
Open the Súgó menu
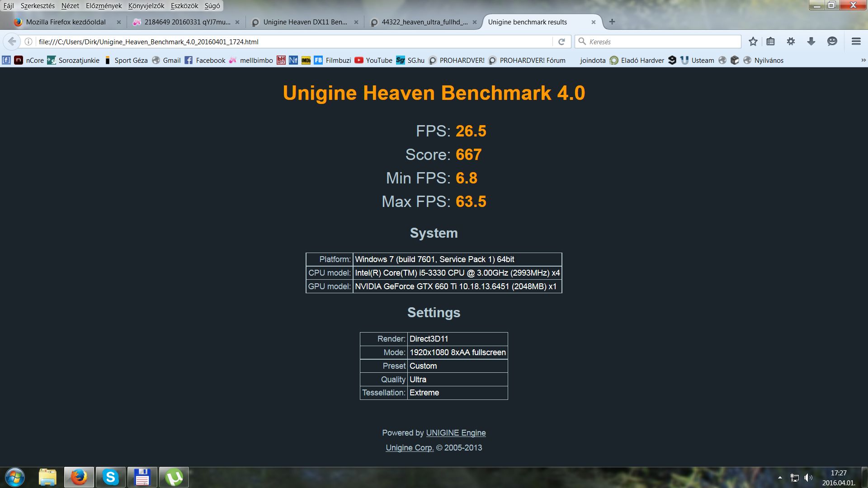pos(212,6)
